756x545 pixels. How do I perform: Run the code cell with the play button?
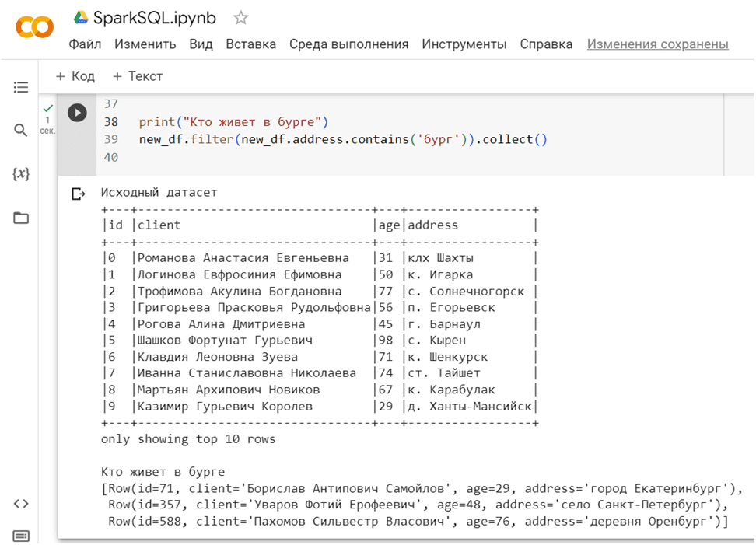[77, 112]
